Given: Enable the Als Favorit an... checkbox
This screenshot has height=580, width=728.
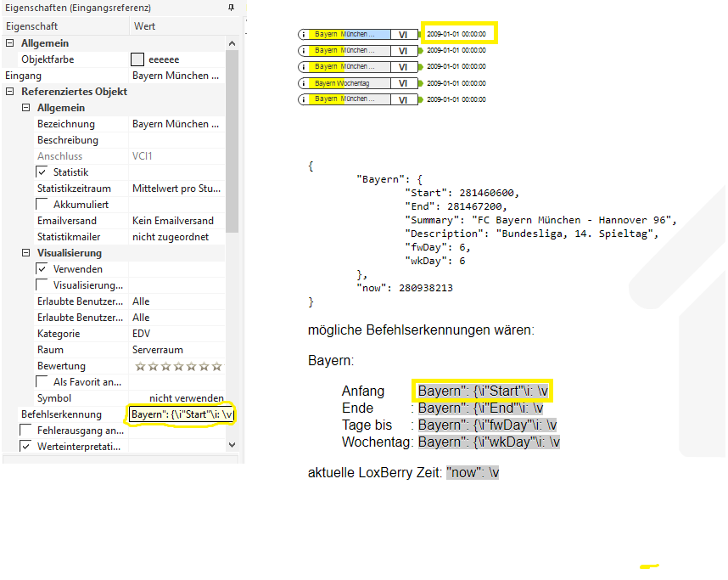Looking at the screenshot, I should [x=42, y=382].
